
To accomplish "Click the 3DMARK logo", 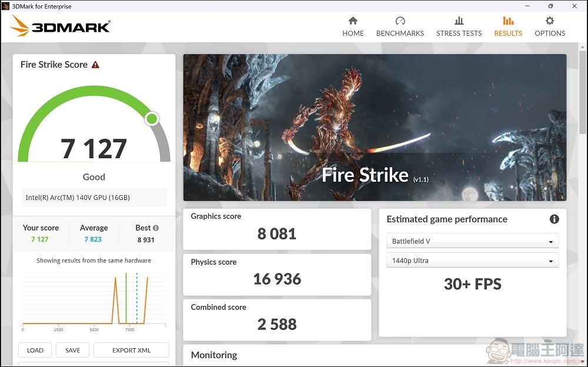I will tap(60, 26).
